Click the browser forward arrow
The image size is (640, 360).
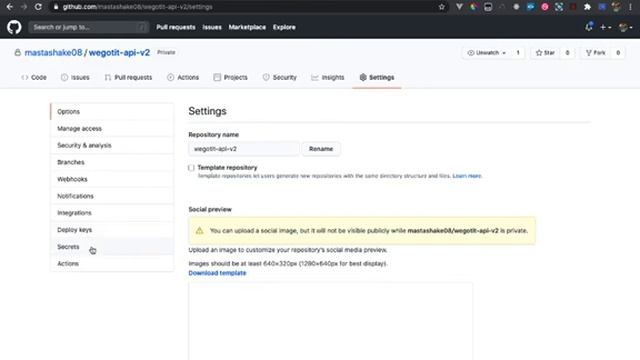(x=24, y=7)
